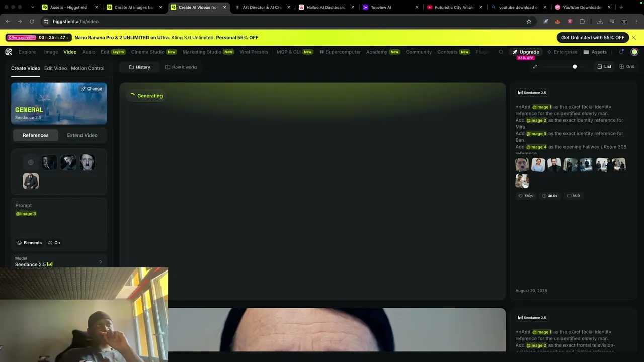Open the How it works tab
This screenshot has height=362, width=644.
181,67
